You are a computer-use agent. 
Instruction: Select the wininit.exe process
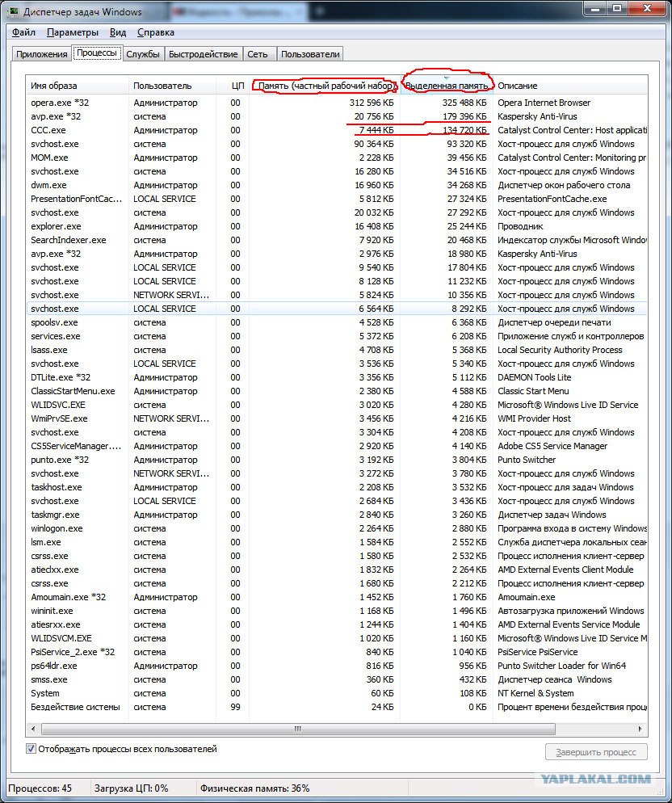coord(337,611)
